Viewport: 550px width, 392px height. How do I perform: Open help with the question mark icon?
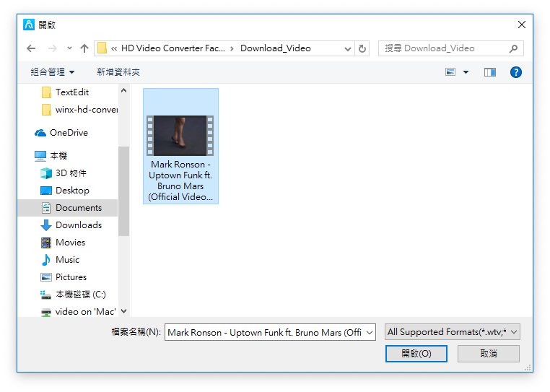(x=515, y=72)
